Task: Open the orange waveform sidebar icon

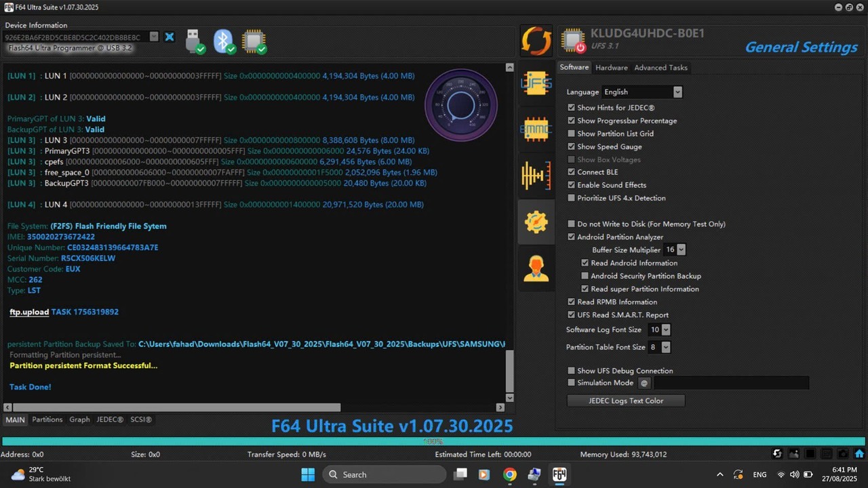Action: click(536, 176)
